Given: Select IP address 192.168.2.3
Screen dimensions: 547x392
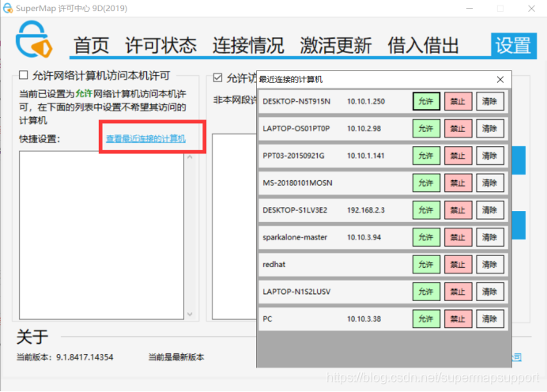Looking at the screenshot, I should click(366, 210).
